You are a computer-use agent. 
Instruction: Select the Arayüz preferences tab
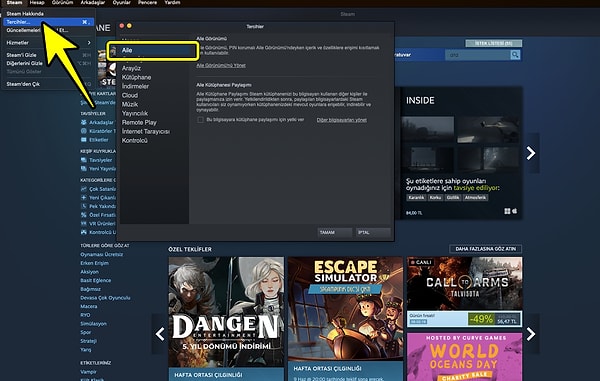pos(131,68)
